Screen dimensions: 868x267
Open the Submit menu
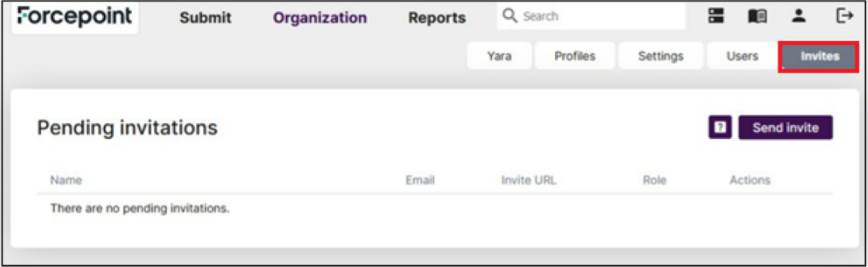click(205, 18)
